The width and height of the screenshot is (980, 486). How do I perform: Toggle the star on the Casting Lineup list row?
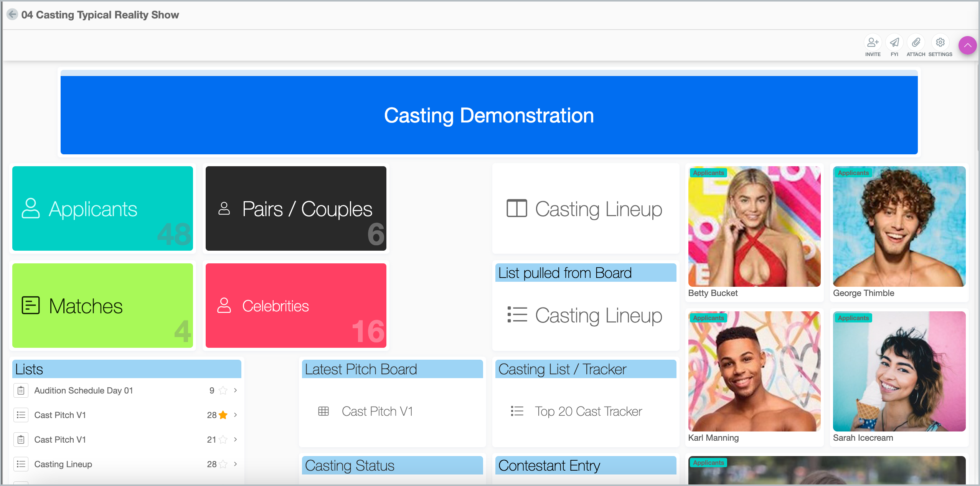pos(223,464)
